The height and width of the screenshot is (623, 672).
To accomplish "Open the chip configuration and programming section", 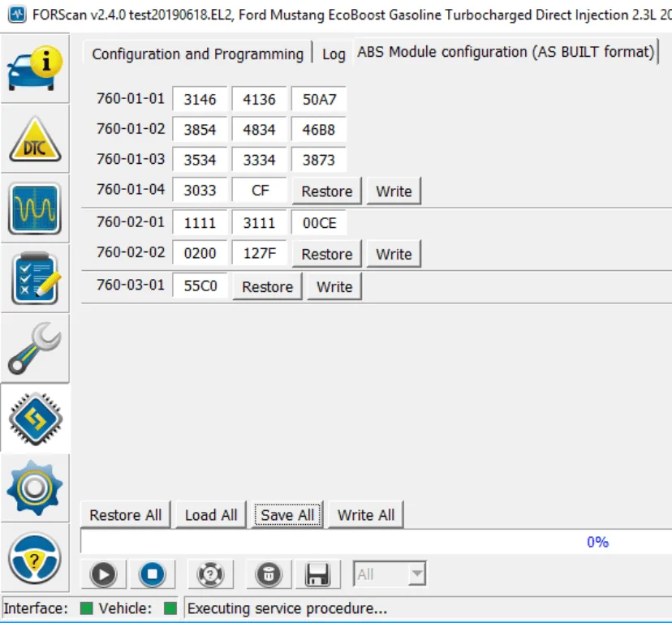I will 35,419.
